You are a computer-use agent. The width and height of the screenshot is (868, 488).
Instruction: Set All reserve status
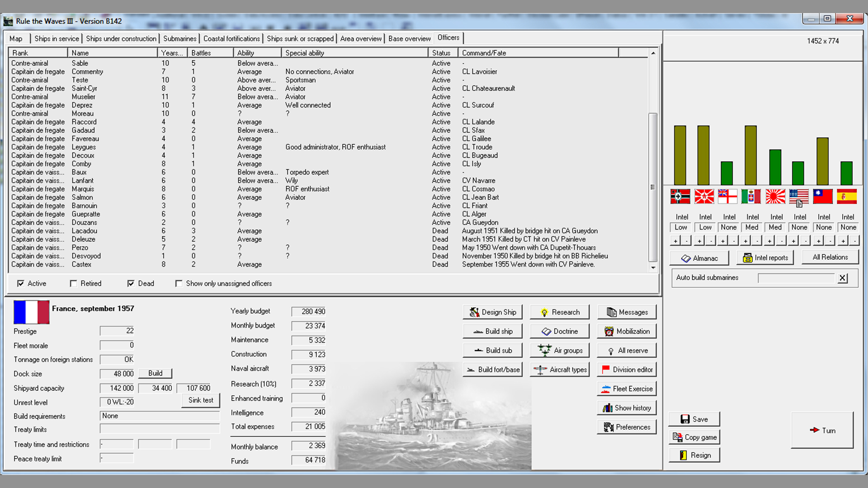pyautogui.click(x=627, y=350)
